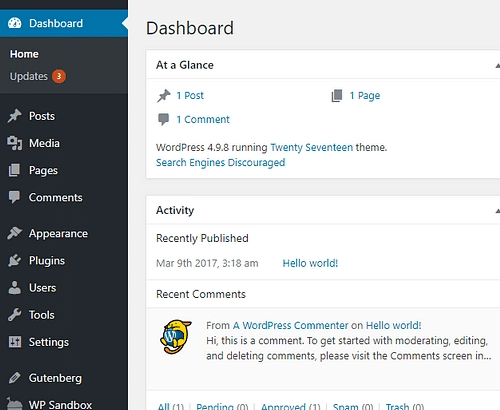The image size is (500, 410).
Task: Open the 1 Comment link
Action: point(203,119)
